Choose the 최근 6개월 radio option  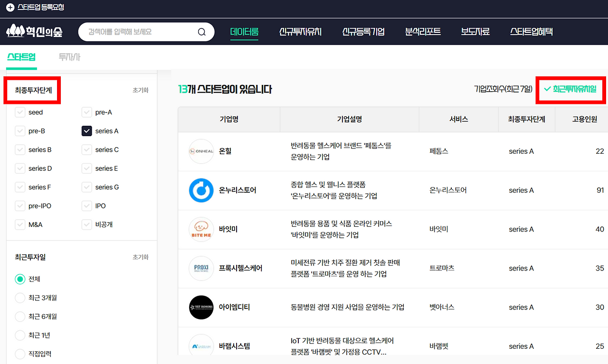point(20,317)
